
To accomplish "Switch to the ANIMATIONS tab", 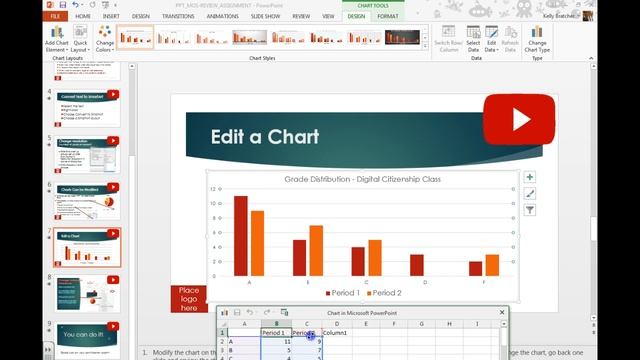I will pyautogui.click(x=222, y=16).
